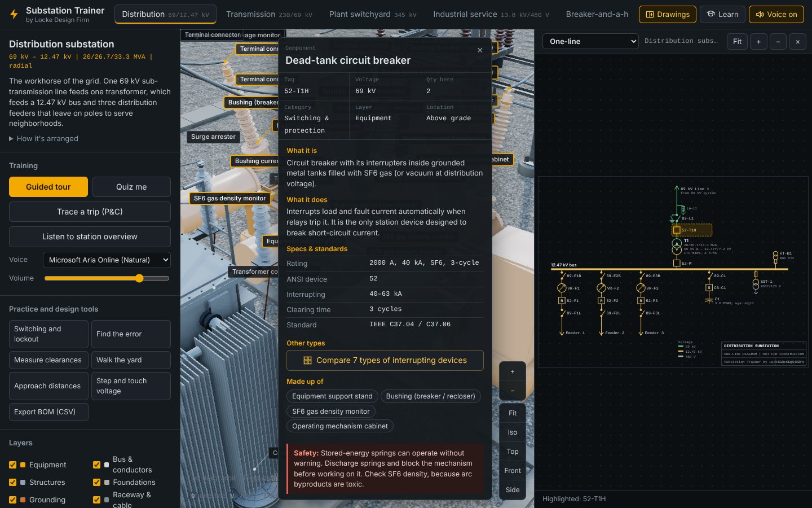This screenshot has height=508, width=812.
Task: Zoom out the one-line drawing panel
Action: (x=778, y=42)
